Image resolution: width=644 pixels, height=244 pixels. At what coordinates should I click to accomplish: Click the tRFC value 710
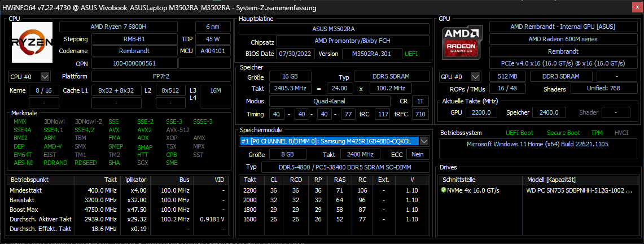coord(420,114)
